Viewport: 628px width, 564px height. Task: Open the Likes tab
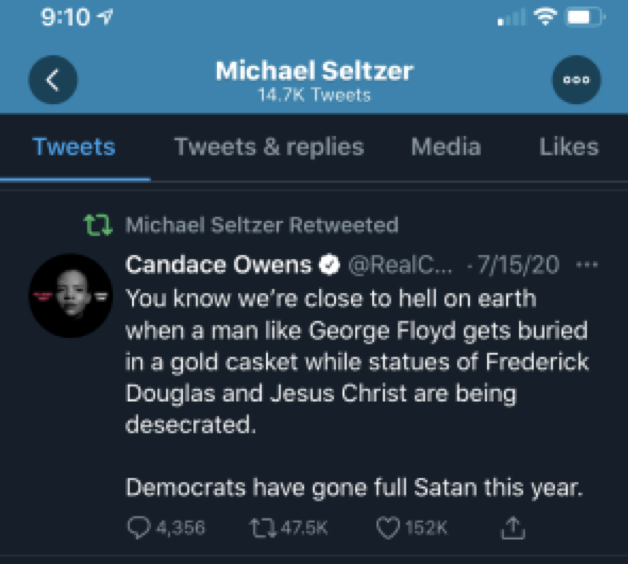tap(568, 147)
